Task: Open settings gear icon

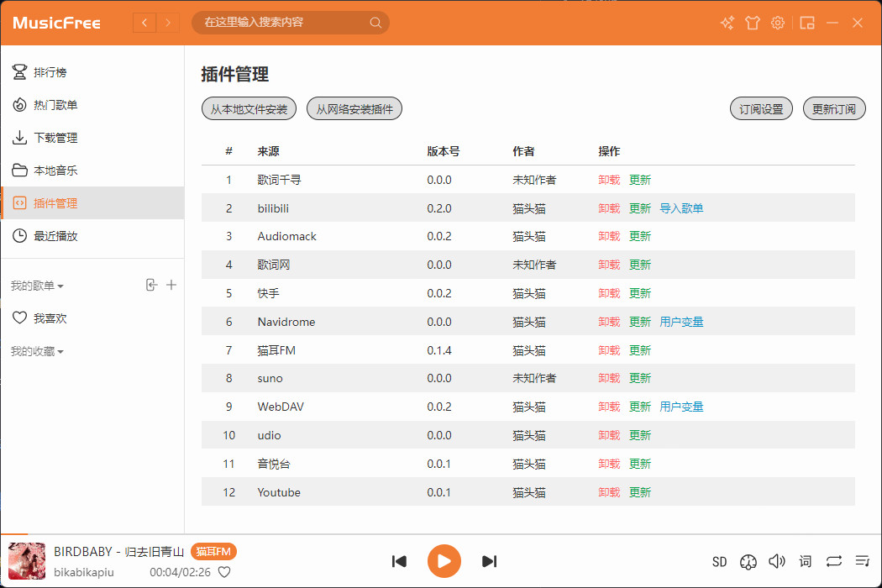Action: pyautogui.click(x=777, y=23)
